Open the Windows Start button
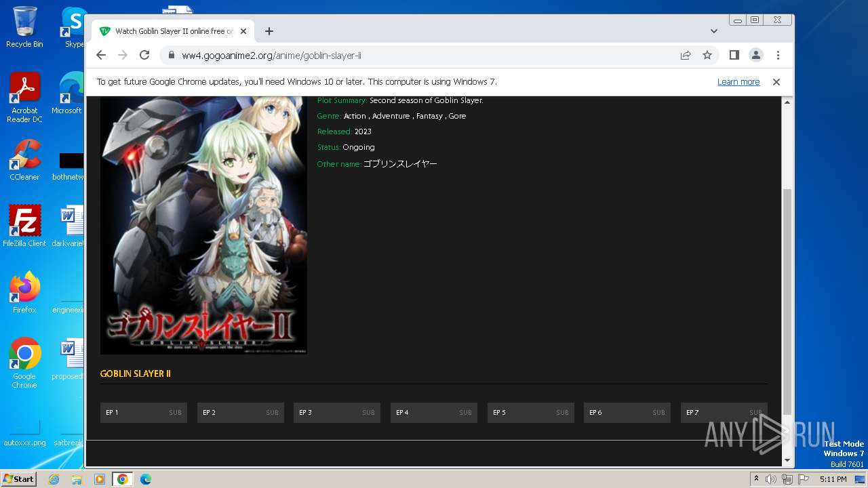This screenshot has width=868, height=488. pyautogui.click(x=19, y=479)
